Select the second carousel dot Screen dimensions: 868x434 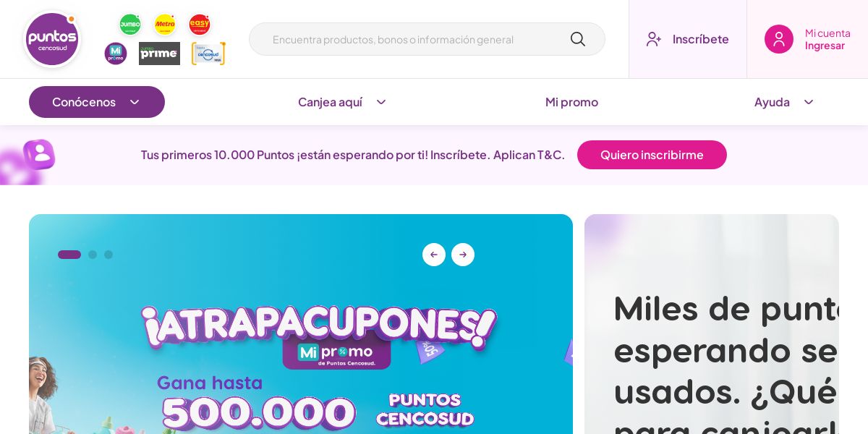(93, 255)
